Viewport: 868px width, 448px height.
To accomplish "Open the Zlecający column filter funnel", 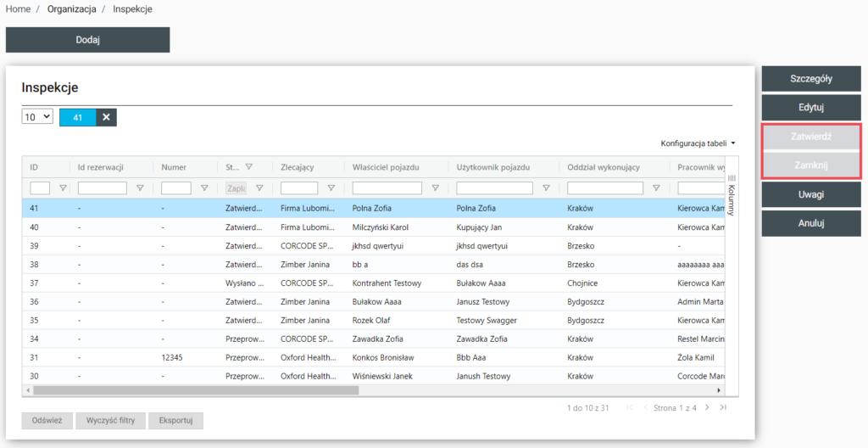I will coord(330,188).
